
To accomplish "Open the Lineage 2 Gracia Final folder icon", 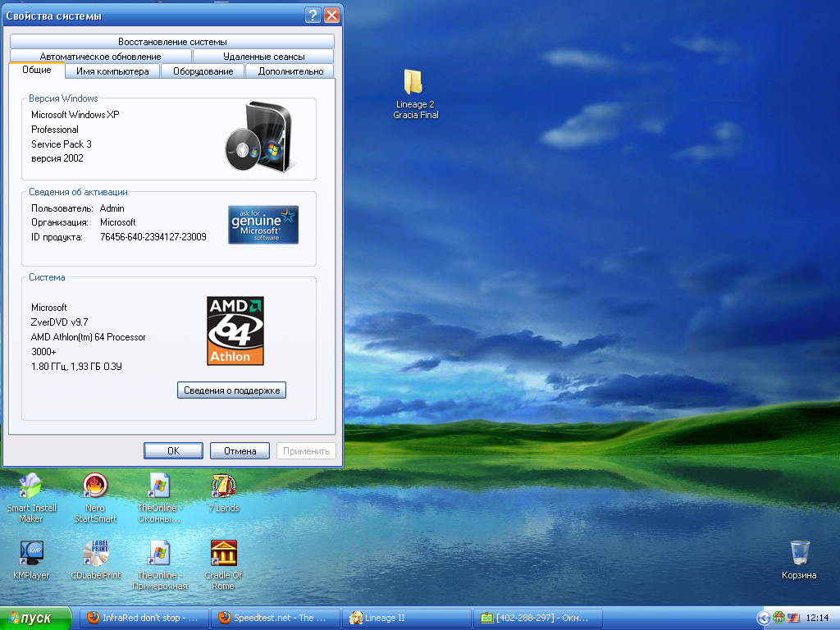I will (x=413, y=83).
